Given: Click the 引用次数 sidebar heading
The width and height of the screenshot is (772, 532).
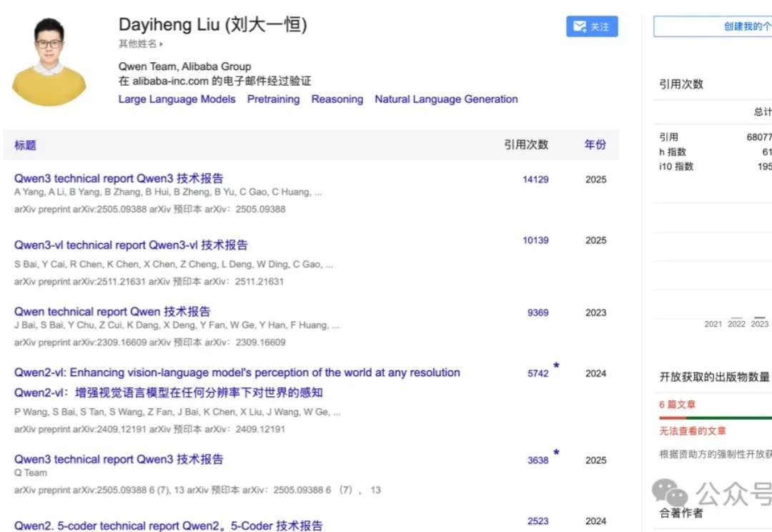Looking at the screenshot, I should click(x=681, y=84).
